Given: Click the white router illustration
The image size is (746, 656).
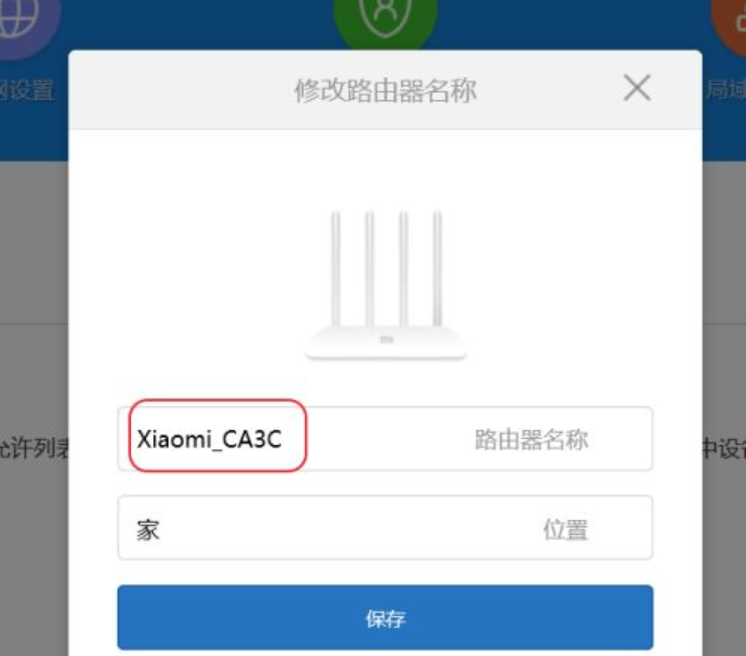Looking at the screenshot, I should click(x=386, y=285).
